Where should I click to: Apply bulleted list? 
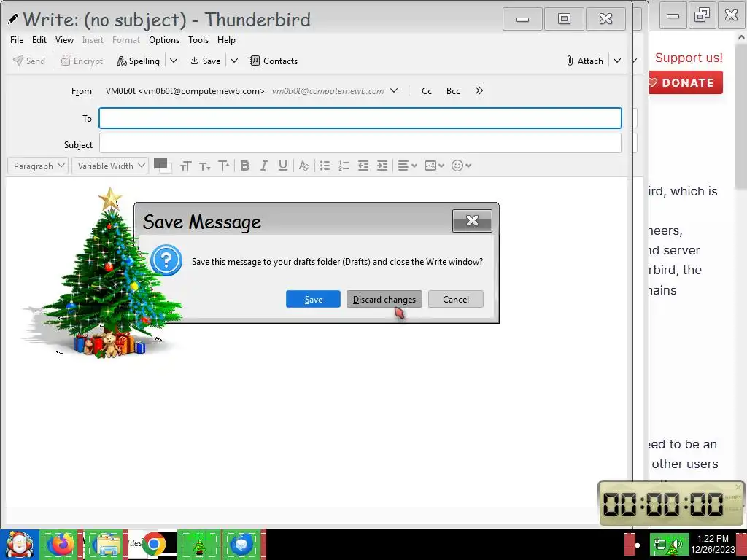pyautogui.click(x=325, y=166)
